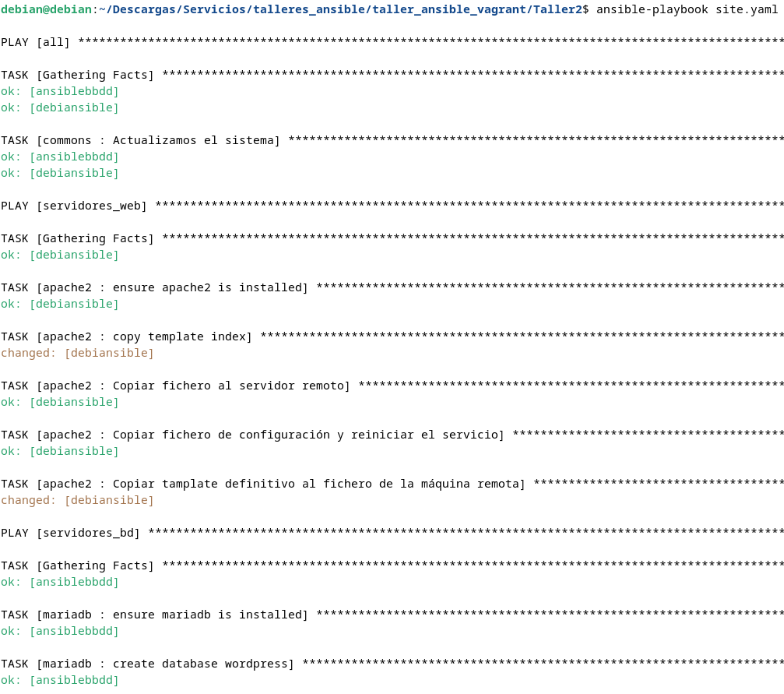Click changed result under copy template index
This screenshot has height=694, width=784.
tap(77, 353)
